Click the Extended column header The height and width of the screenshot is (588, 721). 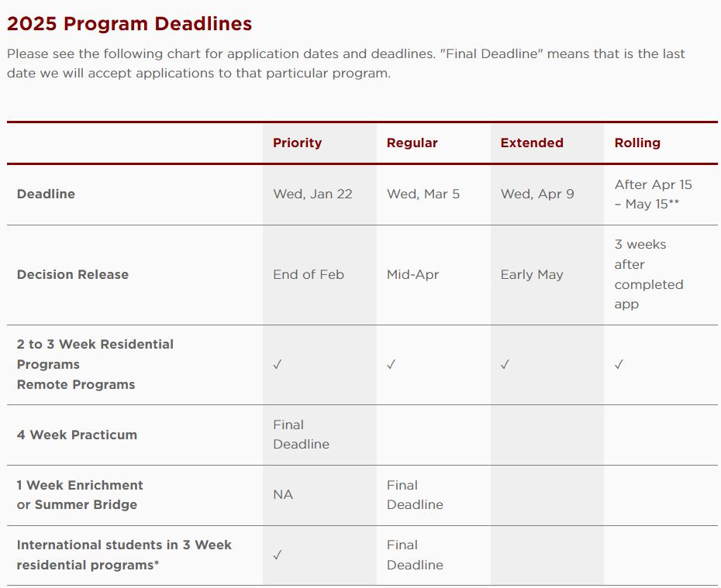point(532,143)
